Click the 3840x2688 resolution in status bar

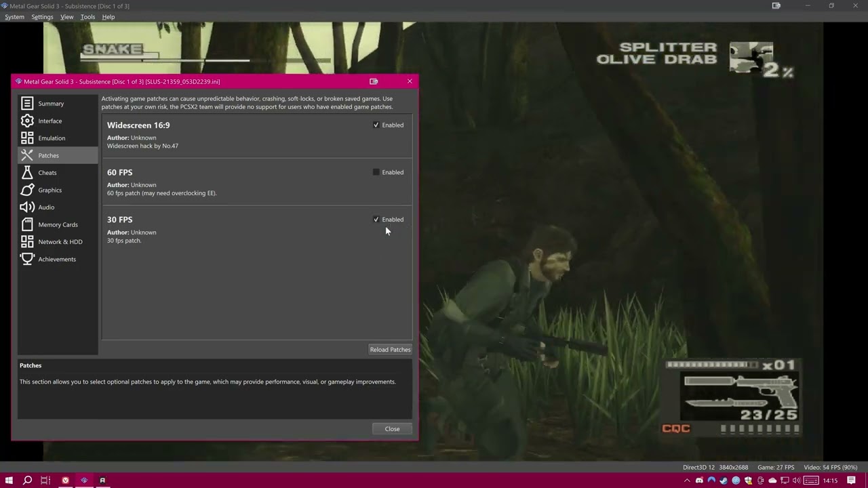click(x=734, y=468)
